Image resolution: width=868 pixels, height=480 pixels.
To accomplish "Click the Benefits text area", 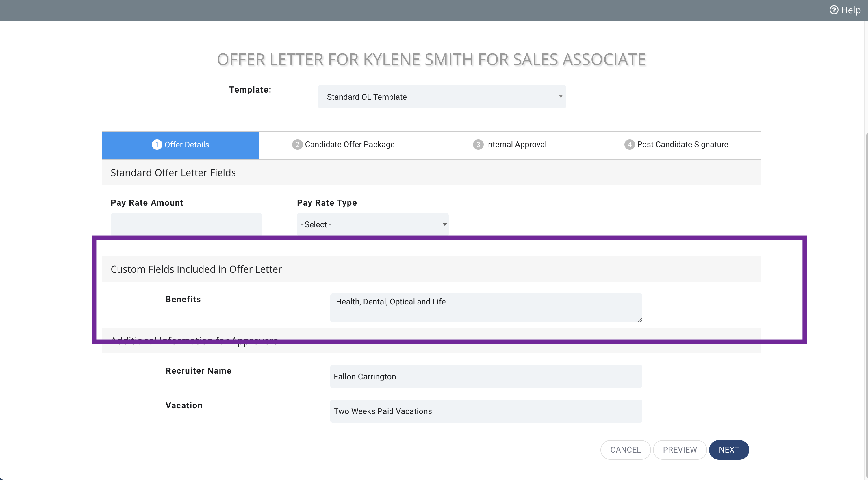I will pos(486,308).
